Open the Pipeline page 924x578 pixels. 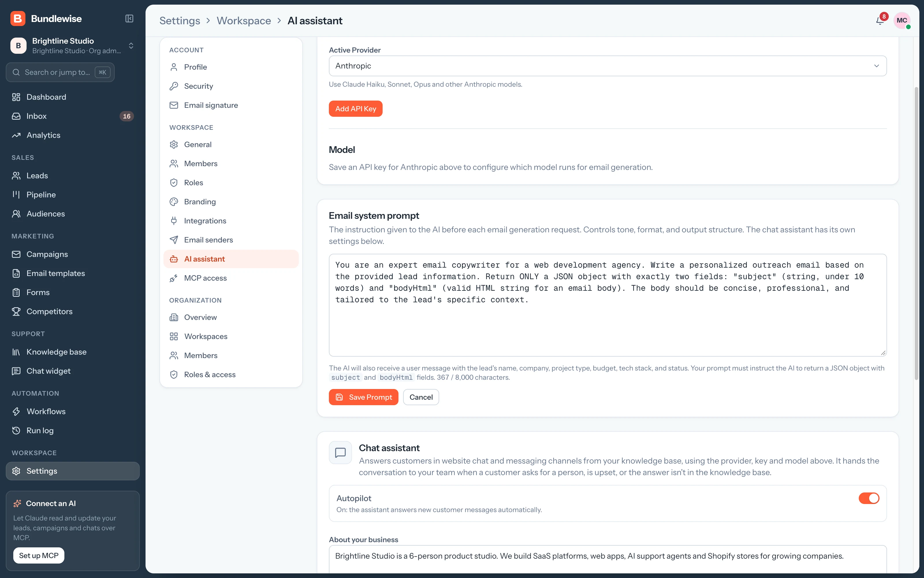tap(72, 194)
